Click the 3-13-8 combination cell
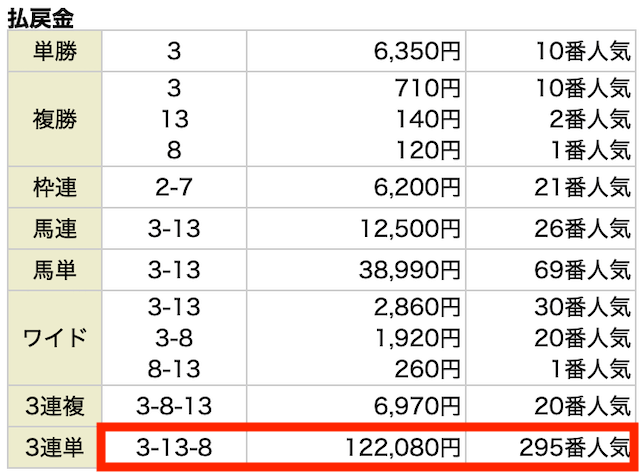Viewport: 640px width, 474px height. (x=174, y=447)
